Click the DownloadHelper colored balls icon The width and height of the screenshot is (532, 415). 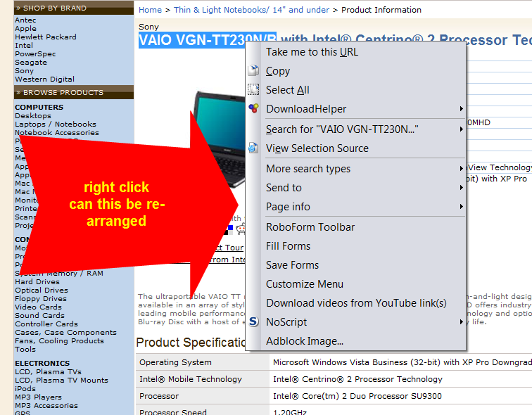tap(253, 108)
